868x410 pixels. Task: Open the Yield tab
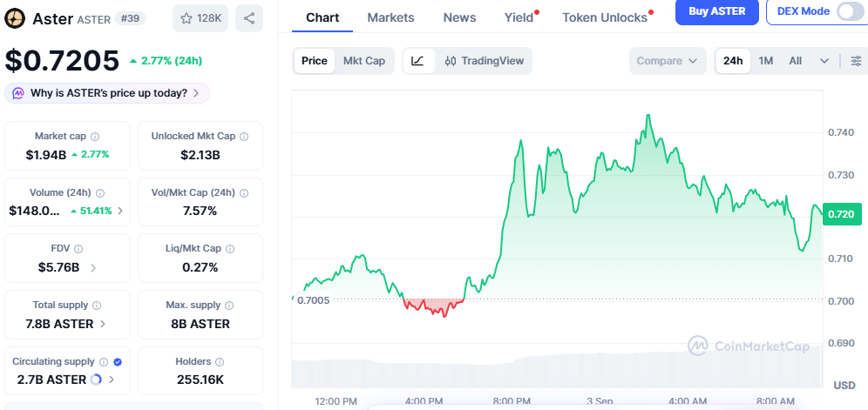pos(519,17)
